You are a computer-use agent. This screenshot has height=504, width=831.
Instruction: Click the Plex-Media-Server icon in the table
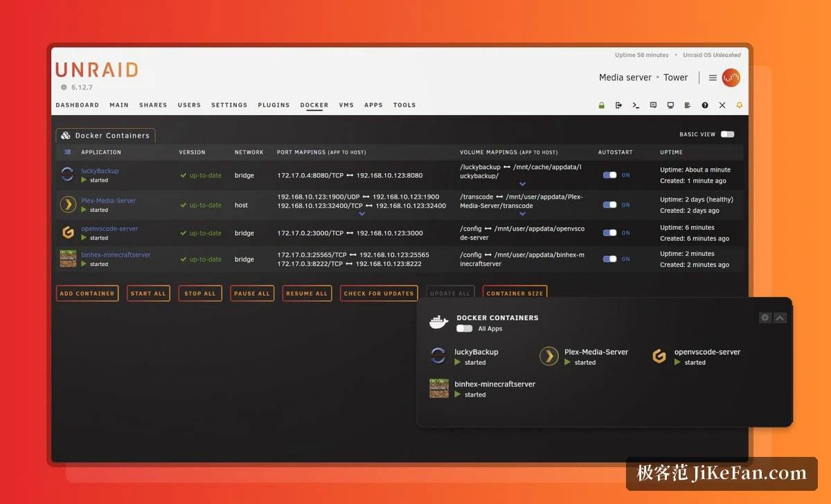67,204
